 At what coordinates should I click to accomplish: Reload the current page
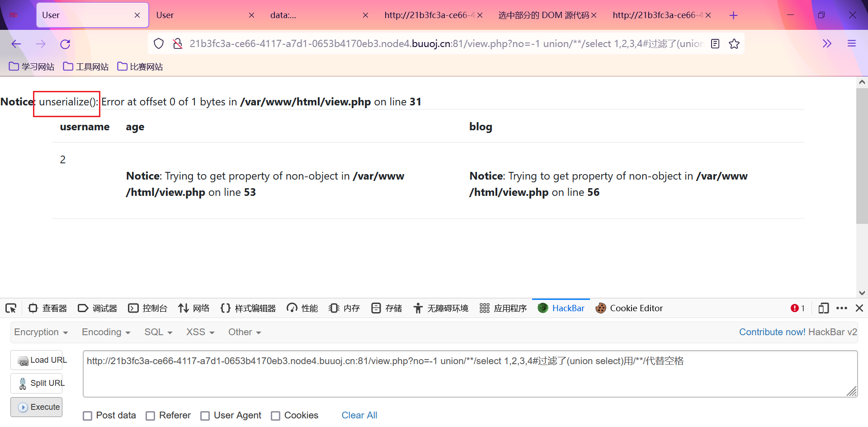pyautogui.click(x=65, y=44)
